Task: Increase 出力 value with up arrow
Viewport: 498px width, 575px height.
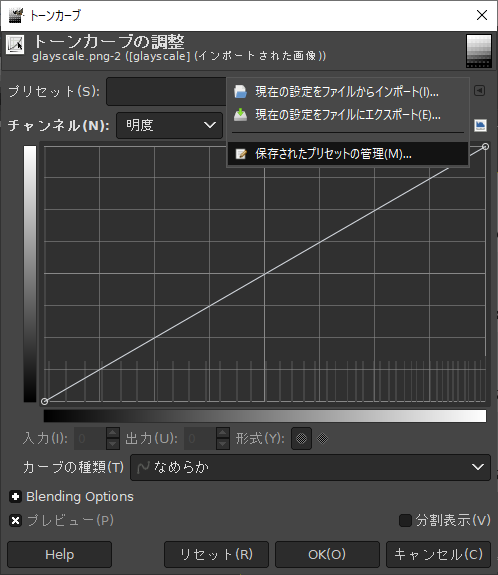Action: pyautogui.click(x=223, y=433)
